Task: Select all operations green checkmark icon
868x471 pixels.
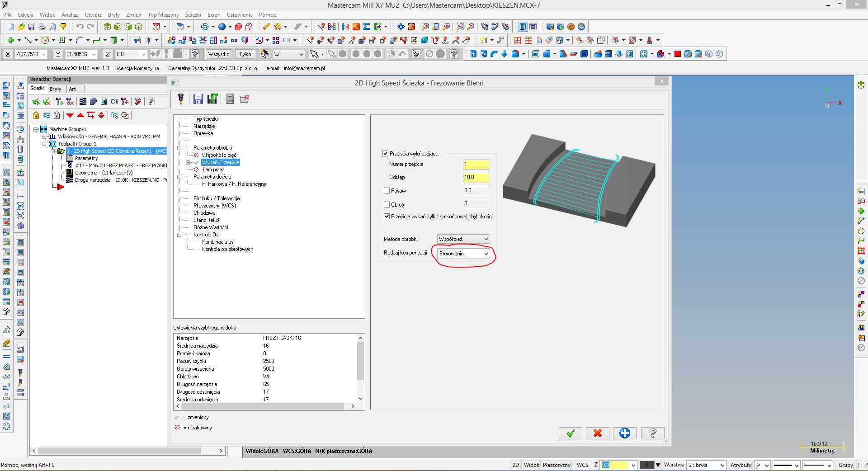Action: point(36,101)
